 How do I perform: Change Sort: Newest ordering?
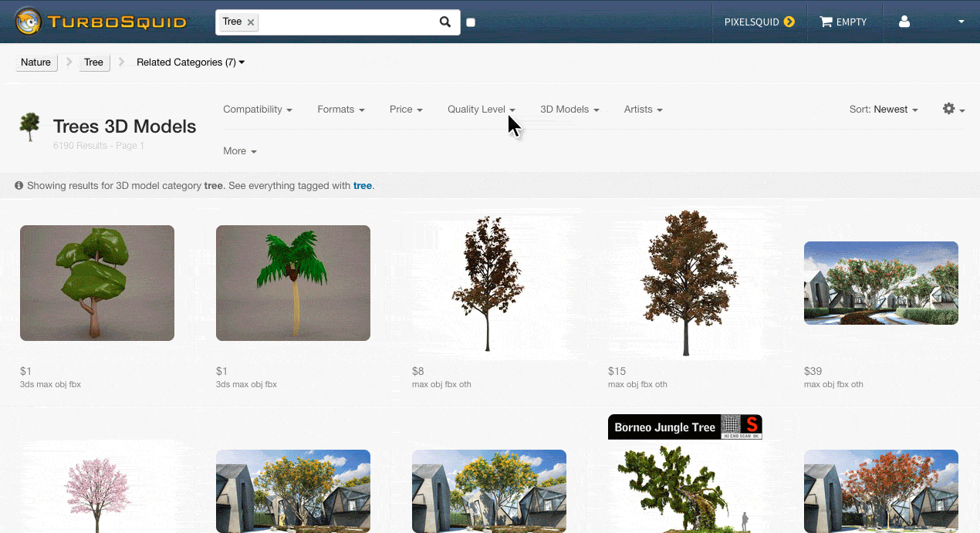coord(884,110)
